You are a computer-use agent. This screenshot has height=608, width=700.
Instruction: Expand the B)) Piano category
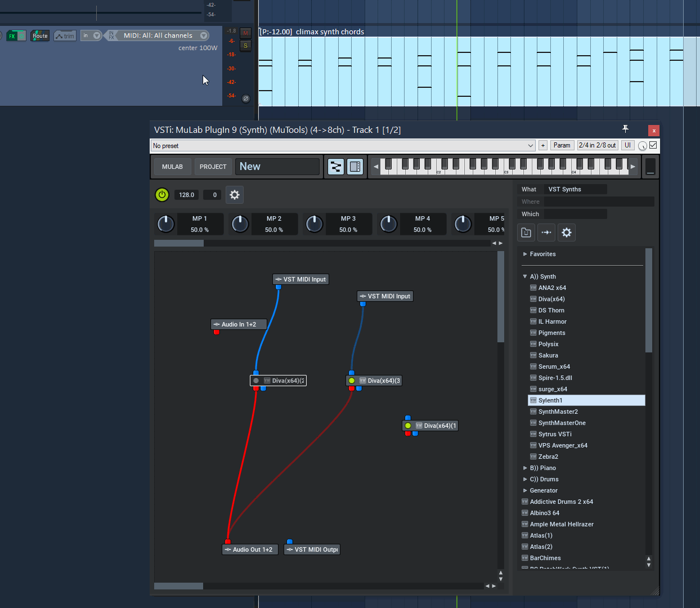click(x=525, y=468)
